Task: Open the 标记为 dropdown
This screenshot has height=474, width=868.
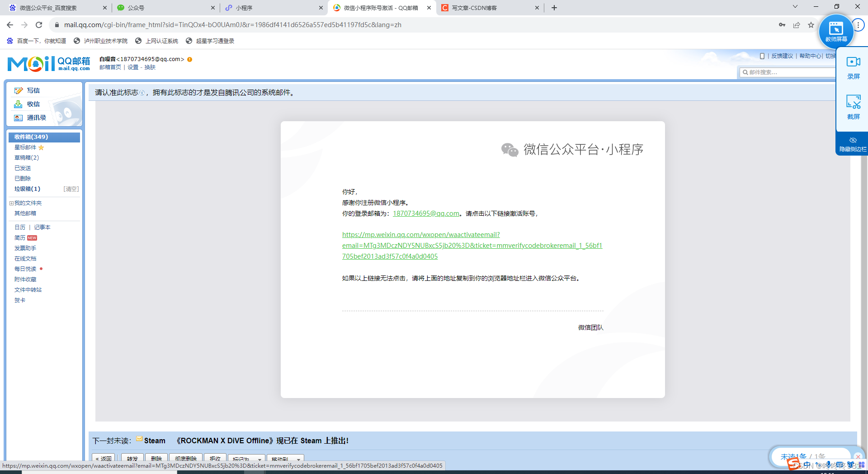Action: pyautogui.click(x=247, y=458)
